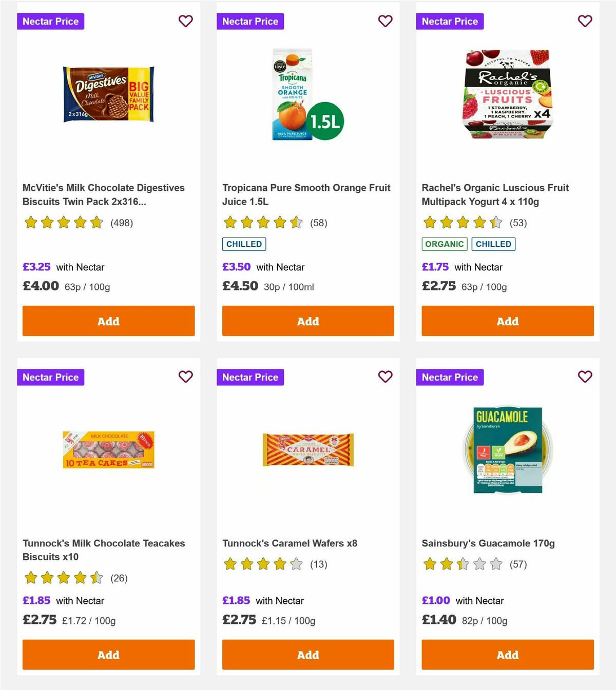Add Sainsbury's Guacamole to the basket
The image size is (616, 690).
pyautogui.click(x=507, y=655)
